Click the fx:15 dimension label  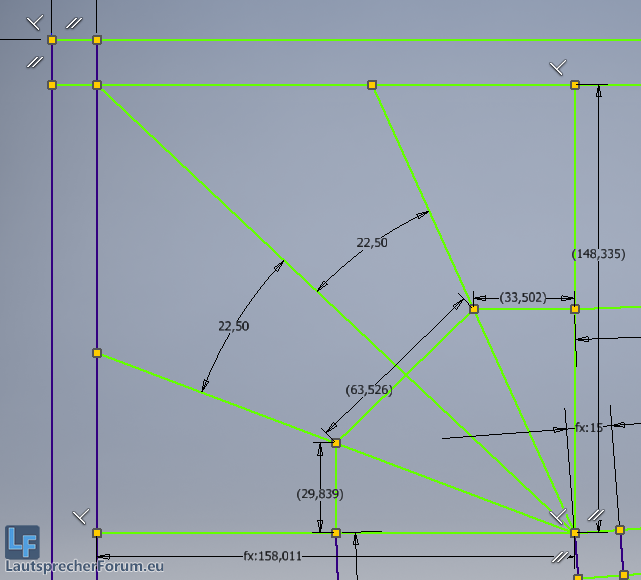tap(588, 427)
